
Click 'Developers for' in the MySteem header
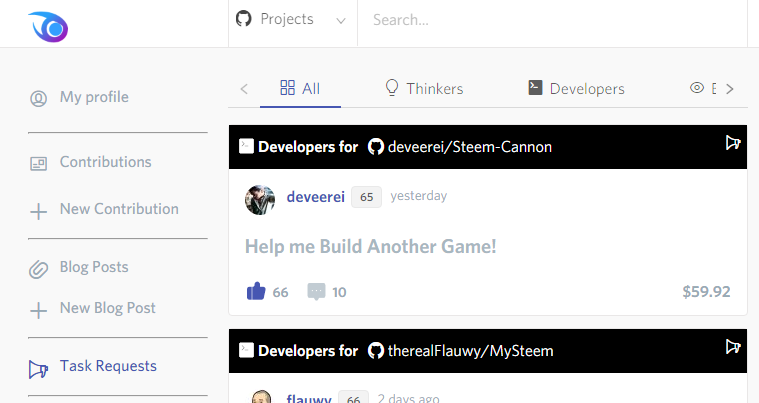click(308, 351)
